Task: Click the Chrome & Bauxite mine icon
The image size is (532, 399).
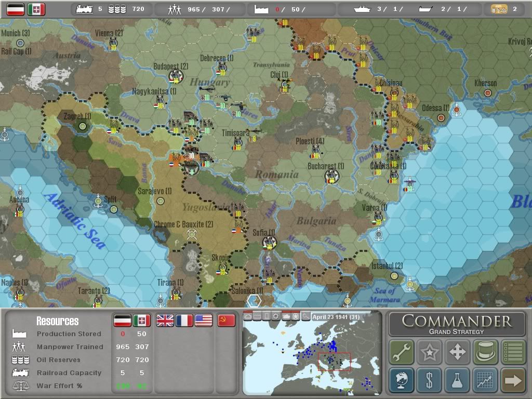Action: point(192,234)
